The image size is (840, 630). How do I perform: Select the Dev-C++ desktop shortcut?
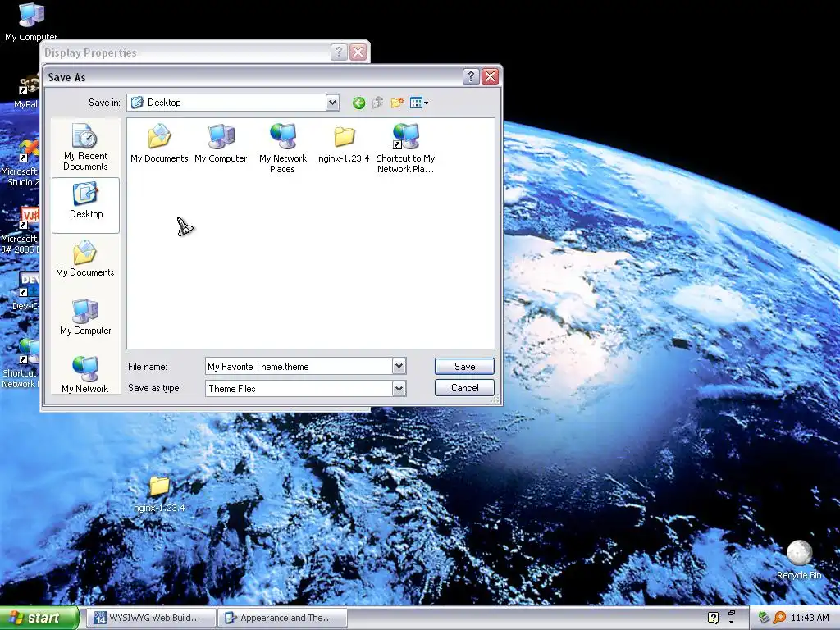tap(25, 291)
